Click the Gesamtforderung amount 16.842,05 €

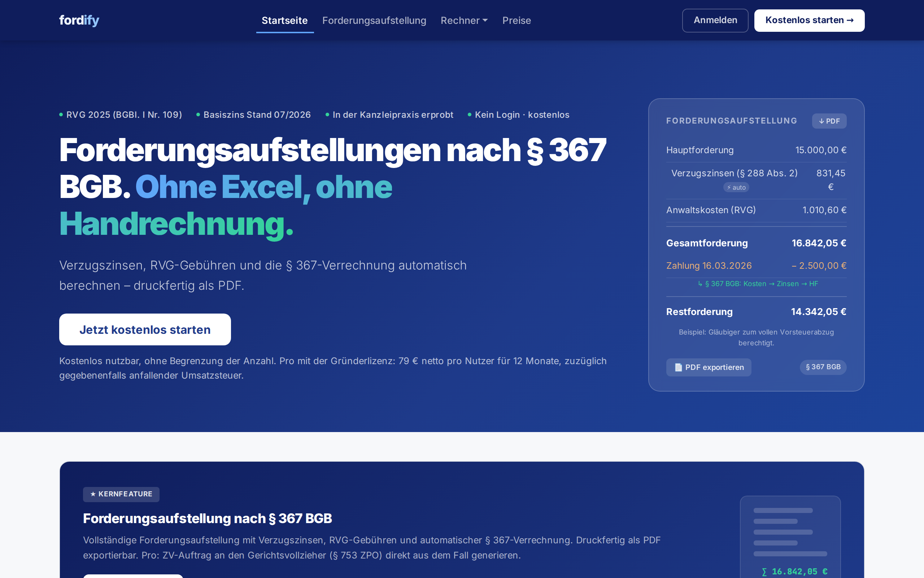[x=819, y=243]
